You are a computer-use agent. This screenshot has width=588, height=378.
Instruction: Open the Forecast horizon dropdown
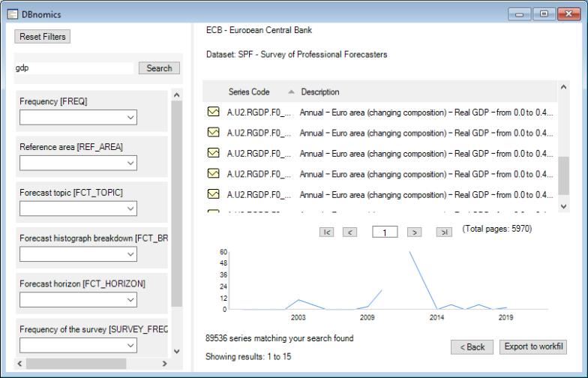click(79, 300)
